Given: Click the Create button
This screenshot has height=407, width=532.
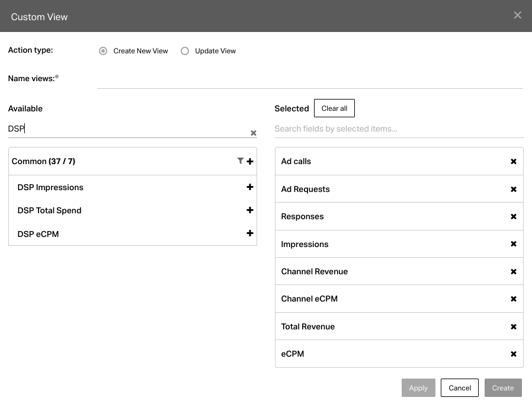Looking at the screenshot, I should 503,388.
